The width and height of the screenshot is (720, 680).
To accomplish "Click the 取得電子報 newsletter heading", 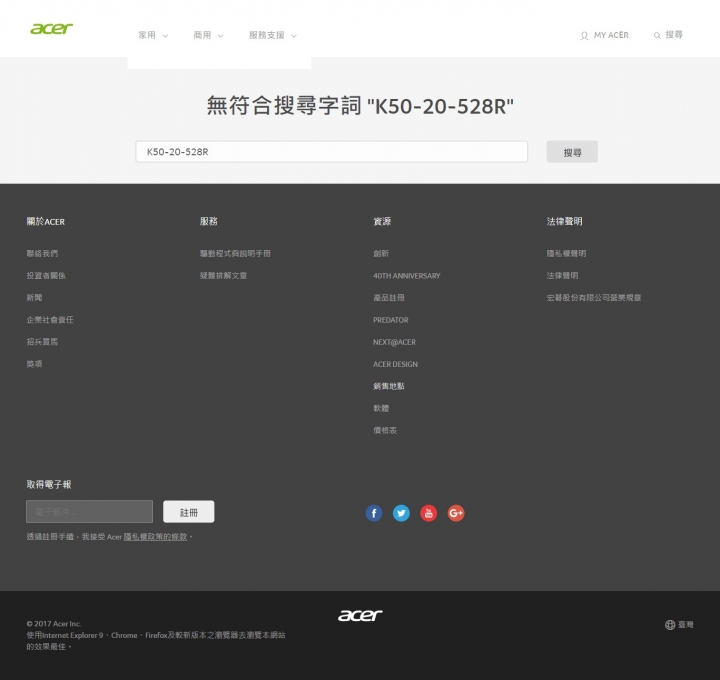I will (x=49, y=484).
